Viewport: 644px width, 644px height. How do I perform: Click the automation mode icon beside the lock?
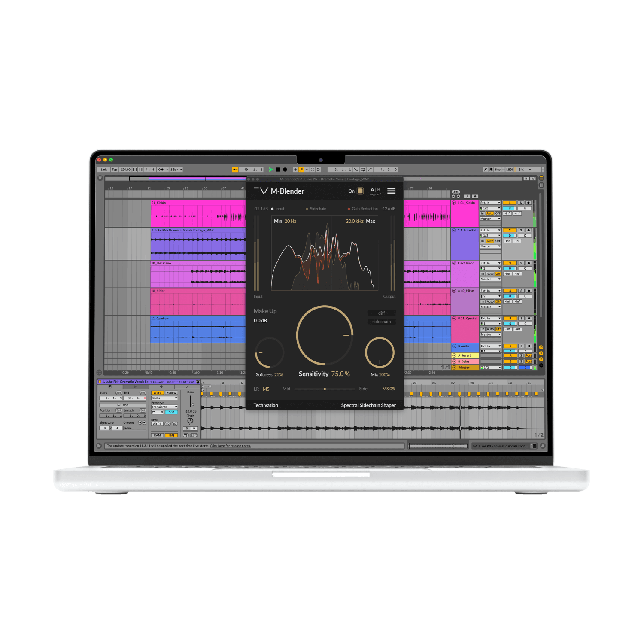pyautogui.click(x=467, y=196)
